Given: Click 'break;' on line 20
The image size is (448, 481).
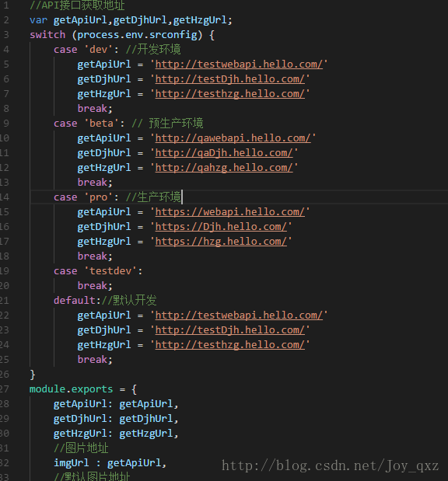Looking at the screenshot, I should (95, 286).
